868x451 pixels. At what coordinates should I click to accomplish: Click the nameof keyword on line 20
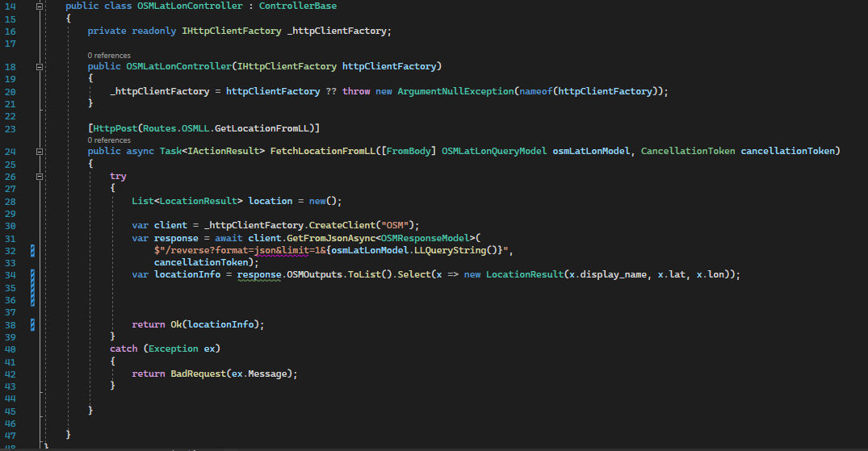pyautogui.click(x=536, y=91)
